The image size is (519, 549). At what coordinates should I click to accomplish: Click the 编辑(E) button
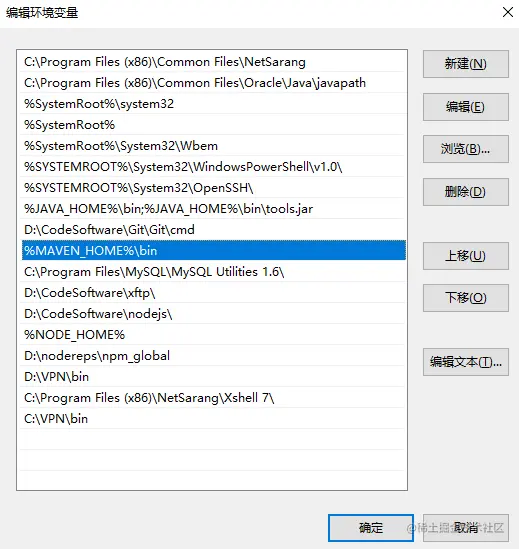tap(465, 107)
